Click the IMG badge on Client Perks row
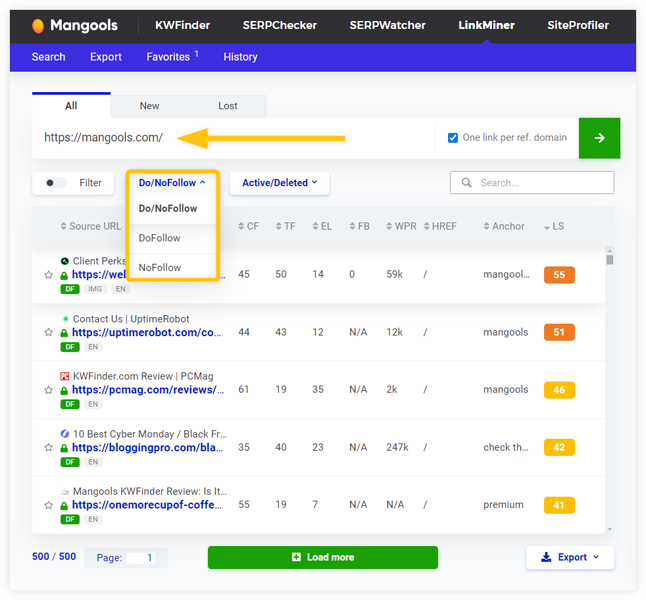 pos(95,289)
